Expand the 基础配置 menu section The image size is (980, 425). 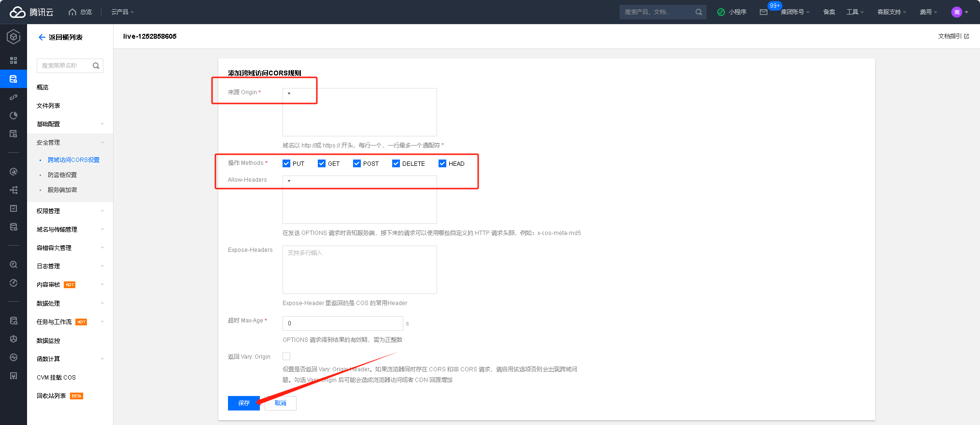click(70, 124)
